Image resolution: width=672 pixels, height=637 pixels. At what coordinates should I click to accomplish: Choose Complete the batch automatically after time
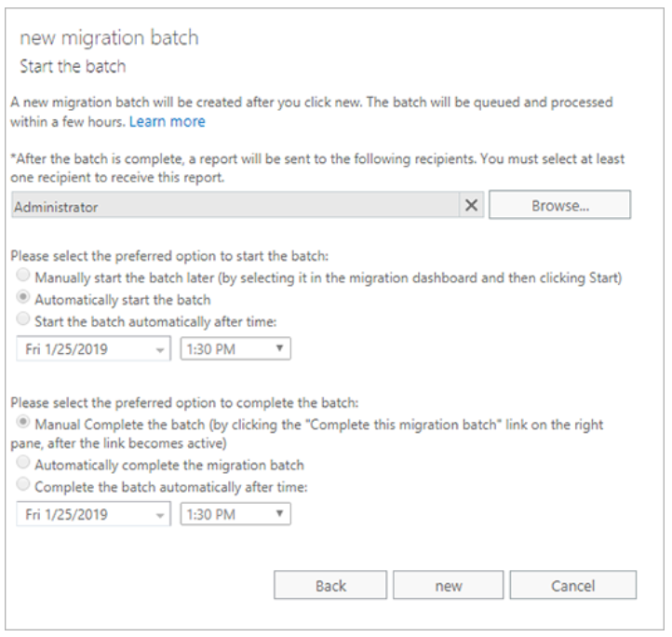pos(23,485)
